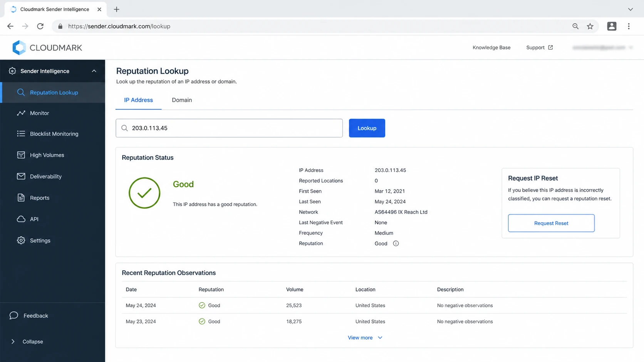Collapse the Sender Intelligence section chevron

tap(94, 71)
